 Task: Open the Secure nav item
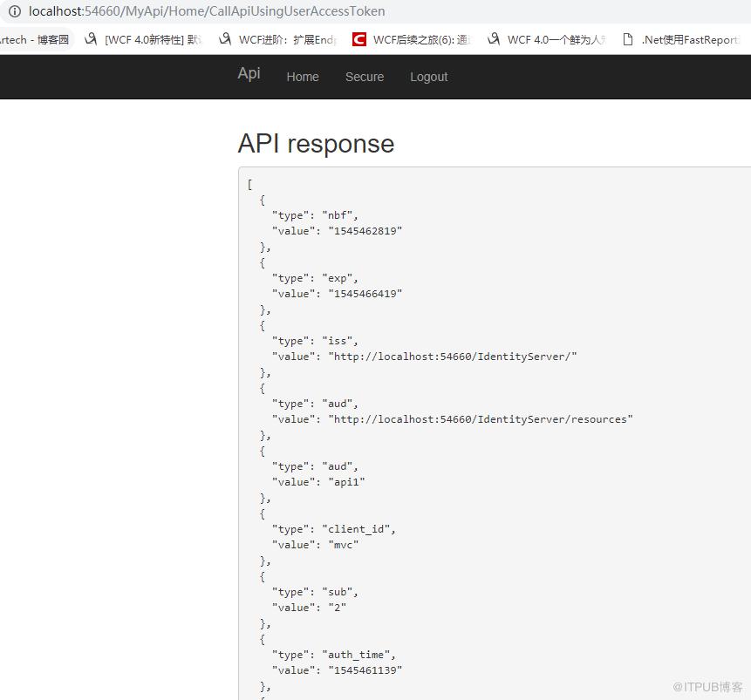click(365, 77)
